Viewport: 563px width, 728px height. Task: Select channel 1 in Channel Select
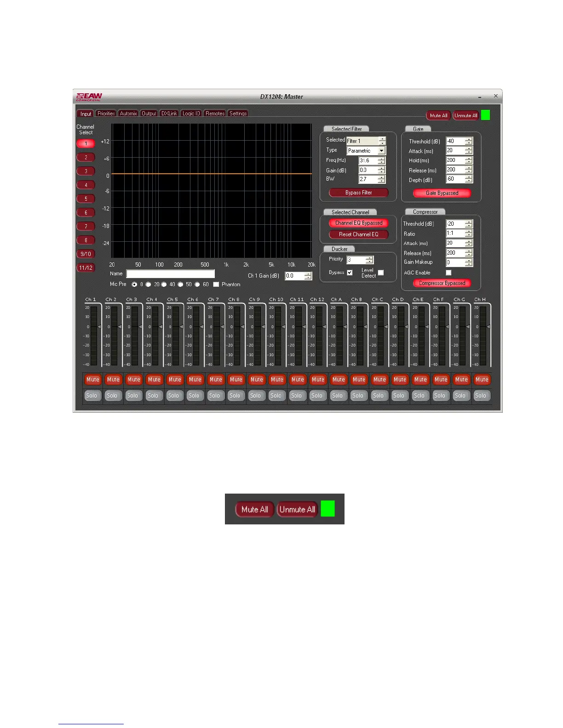click(x=86, y=143)
